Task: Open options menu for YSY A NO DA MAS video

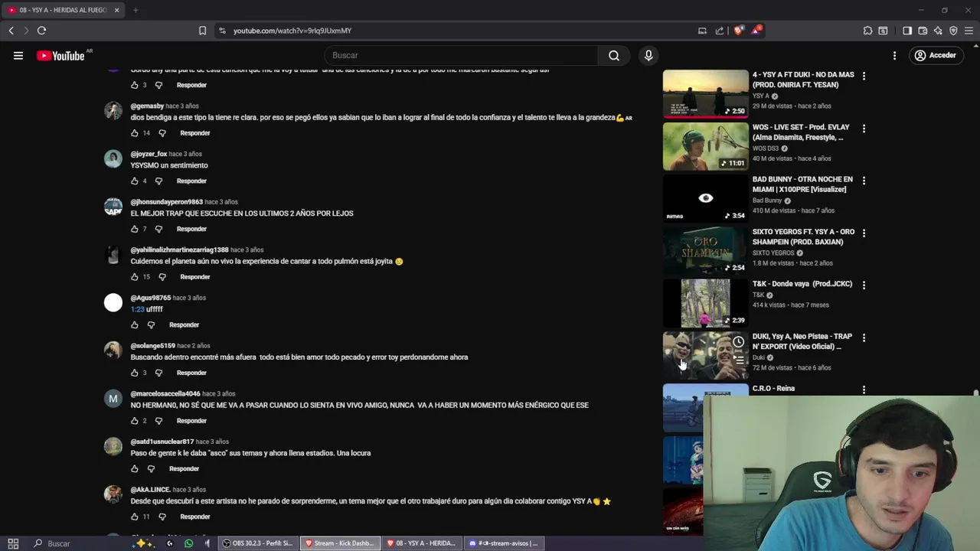Action: (864, 76)
